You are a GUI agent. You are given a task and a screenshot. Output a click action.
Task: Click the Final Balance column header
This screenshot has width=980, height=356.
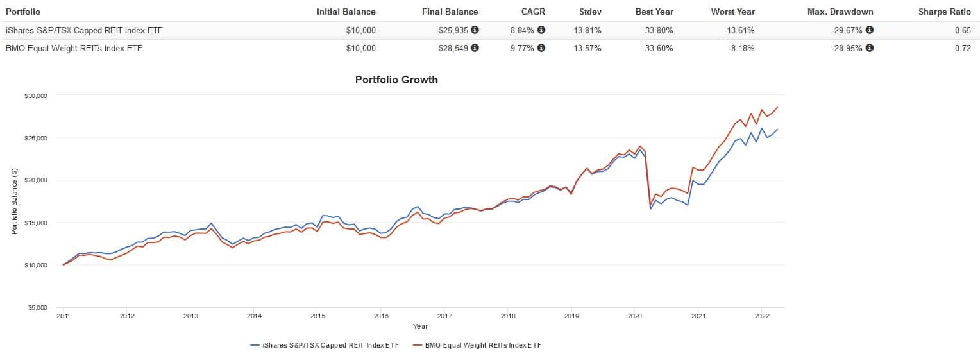pos(450,12)
